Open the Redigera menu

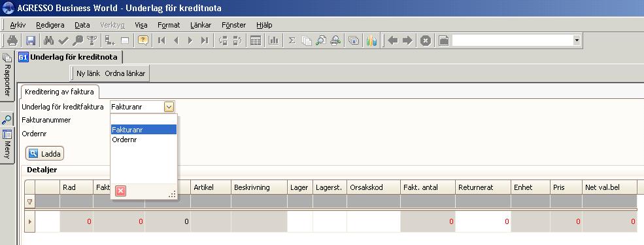[x=50, y=25]
